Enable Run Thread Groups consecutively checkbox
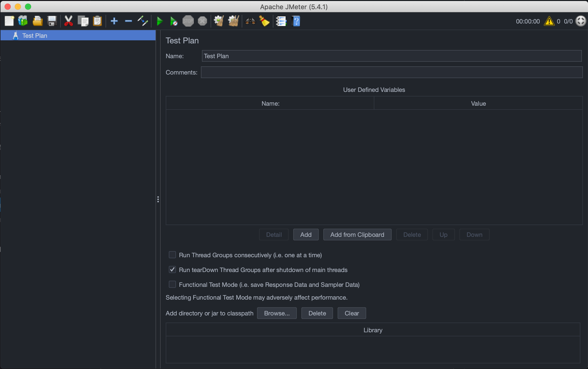Image resolution: width=588 pixels, height=369 pixels. 172,255
